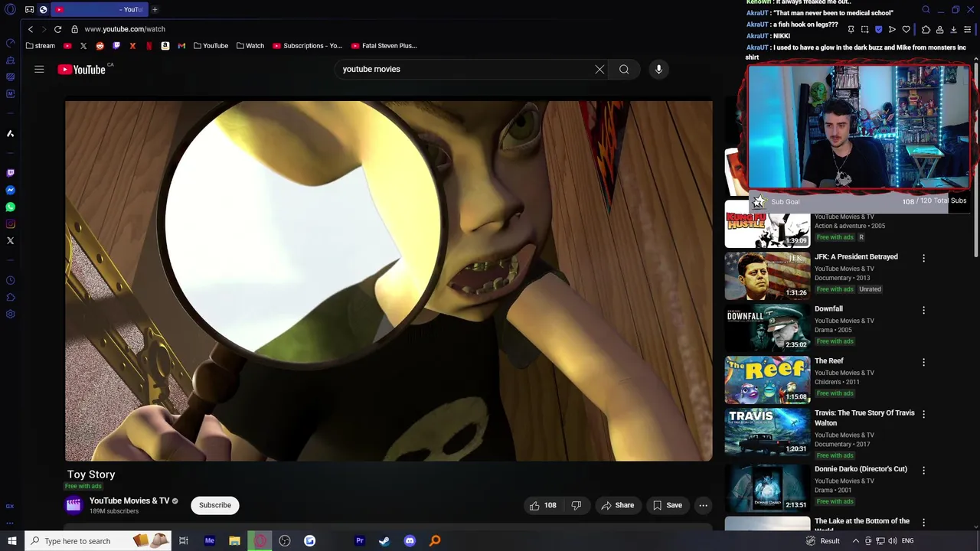
Task: Open the 'stream' bookmarks folder
Action: [x=41, y=46]
